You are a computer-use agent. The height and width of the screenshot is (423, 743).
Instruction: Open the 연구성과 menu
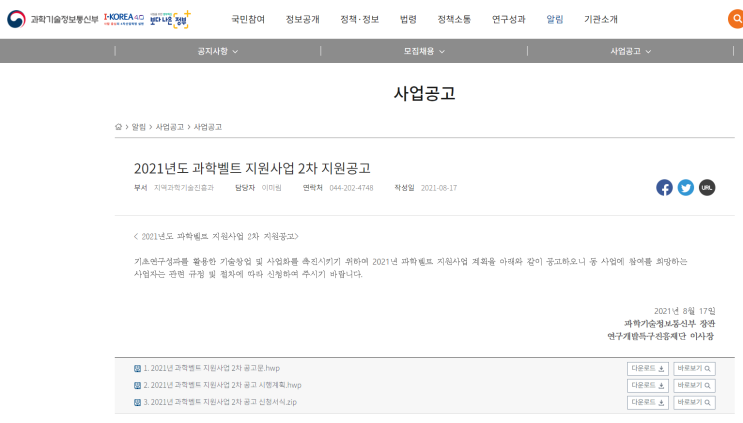click(508, 19)
